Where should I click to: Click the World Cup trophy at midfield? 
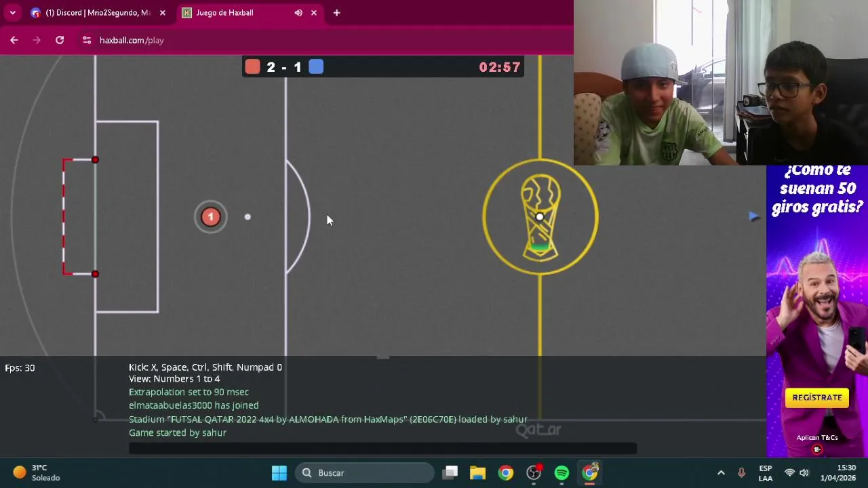coord(540,217)
